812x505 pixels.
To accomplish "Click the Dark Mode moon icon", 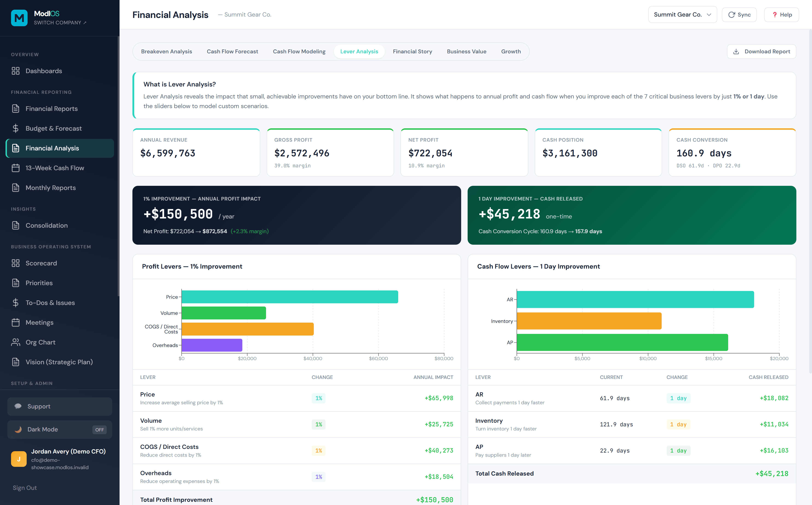I will (x=18, y=430).
